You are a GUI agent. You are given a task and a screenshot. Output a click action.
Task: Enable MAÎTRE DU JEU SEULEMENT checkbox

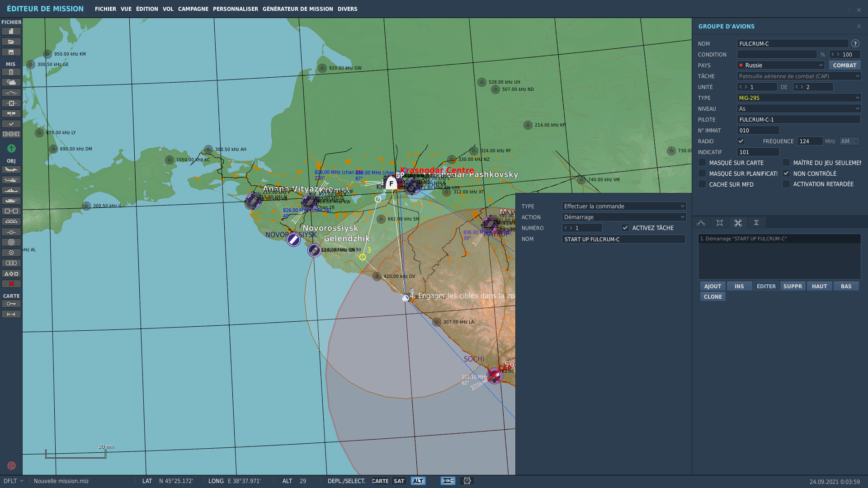[x=786, y=162]
